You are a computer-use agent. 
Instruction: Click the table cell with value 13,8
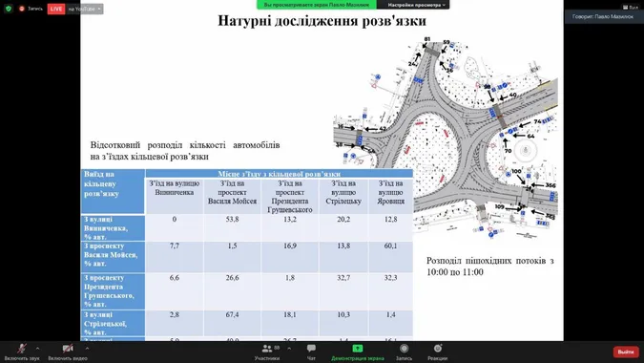click(x=343, y=257)
